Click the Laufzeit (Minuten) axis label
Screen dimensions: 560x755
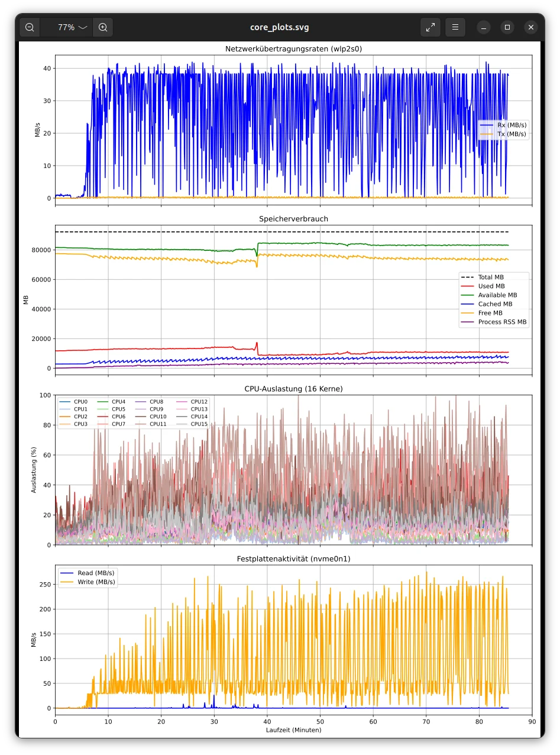294,730
